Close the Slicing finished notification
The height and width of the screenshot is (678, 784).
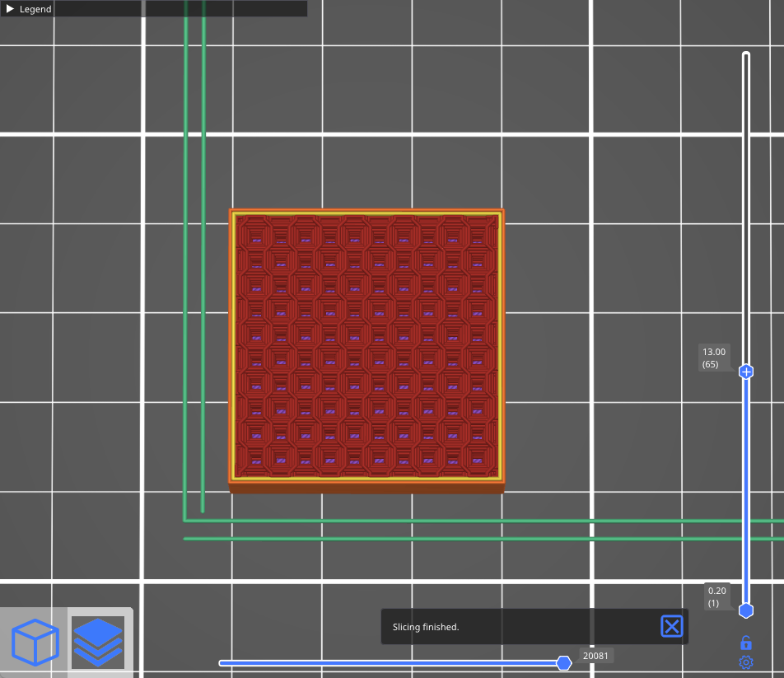tap(671, 626)
